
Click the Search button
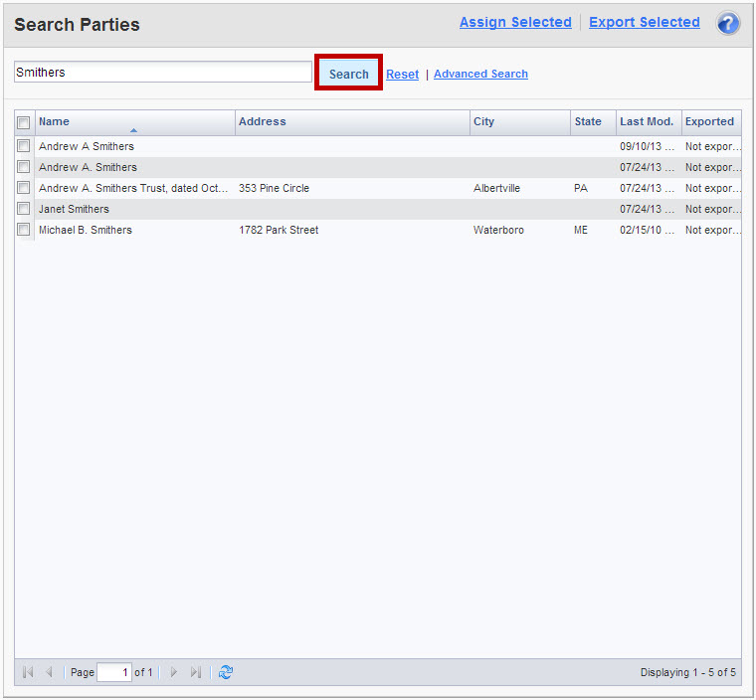[348, 73]
